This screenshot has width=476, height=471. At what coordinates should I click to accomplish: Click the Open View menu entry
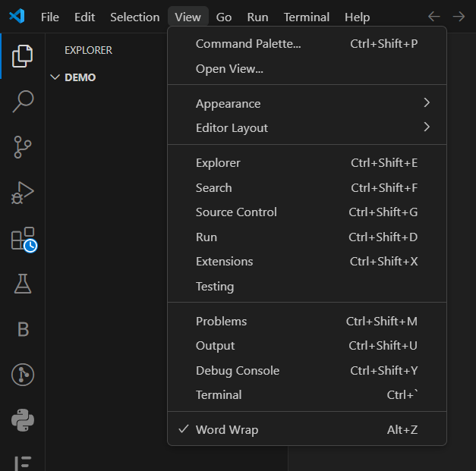pyautogui.click(x=229, y=69)
